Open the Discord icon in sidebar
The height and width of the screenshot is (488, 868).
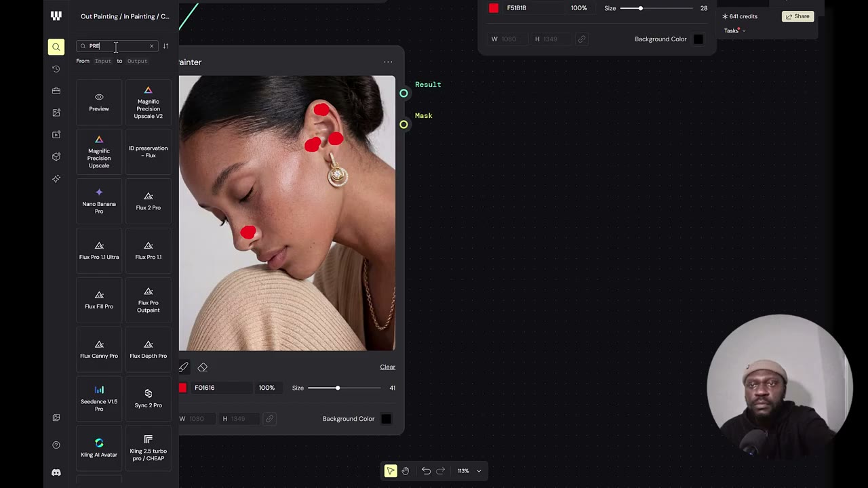click(x=56, y=472)
